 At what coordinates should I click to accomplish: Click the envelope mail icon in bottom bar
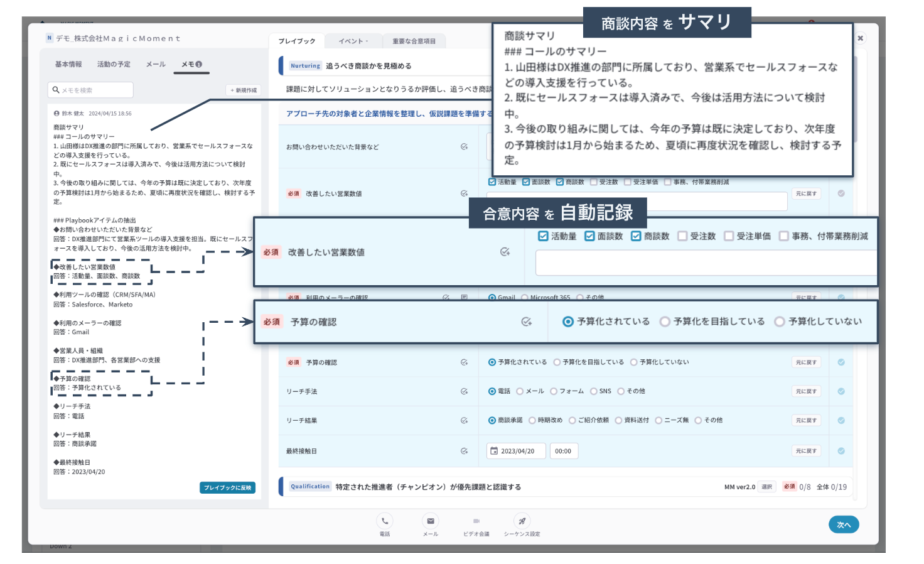(431, 521)
